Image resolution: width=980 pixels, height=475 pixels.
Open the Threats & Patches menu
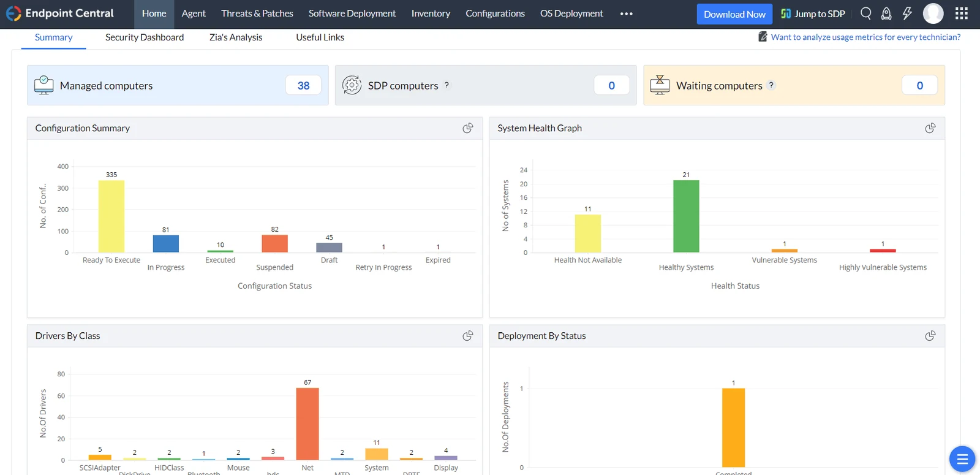click(x=257, y=13)
